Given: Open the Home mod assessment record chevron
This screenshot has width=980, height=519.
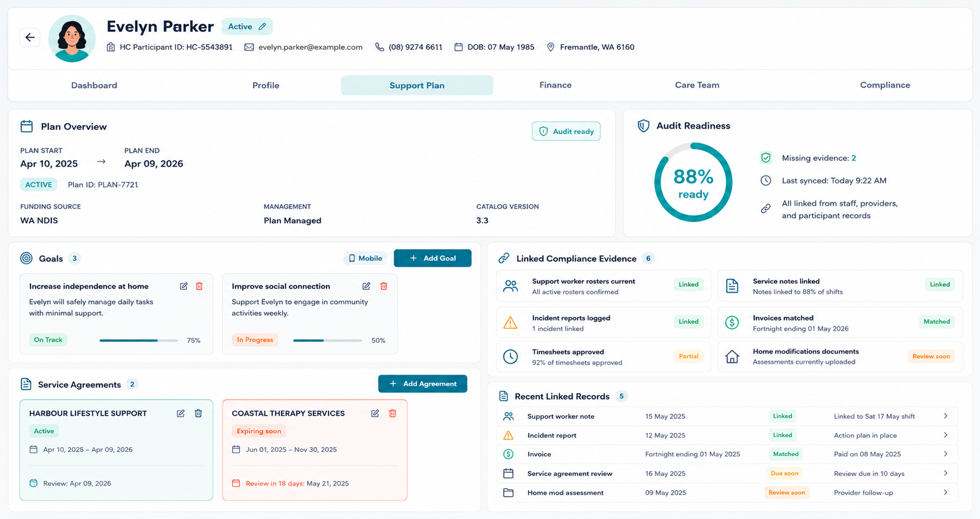Looking at the screenshot, I should tap(945, 492).
